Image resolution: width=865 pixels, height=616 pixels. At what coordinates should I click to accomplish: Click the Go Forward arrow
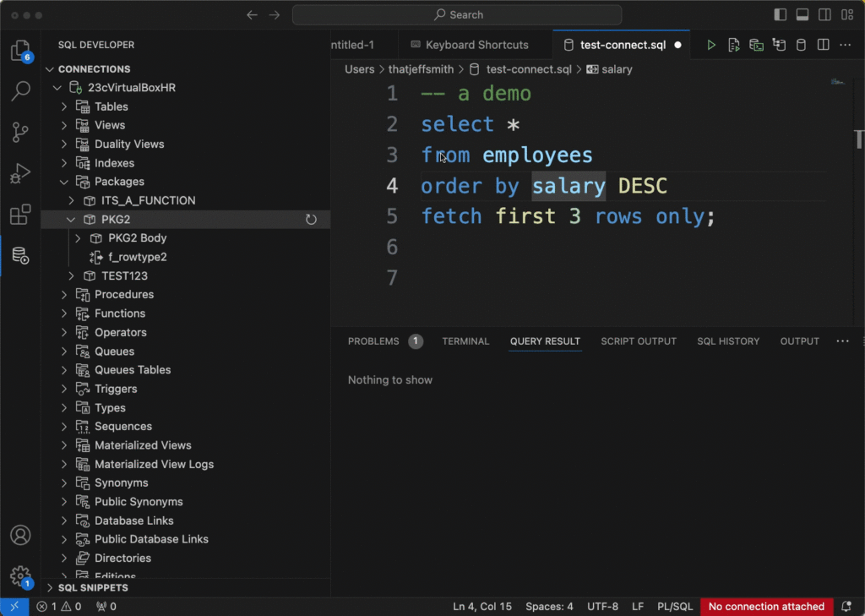coord(275,15)
